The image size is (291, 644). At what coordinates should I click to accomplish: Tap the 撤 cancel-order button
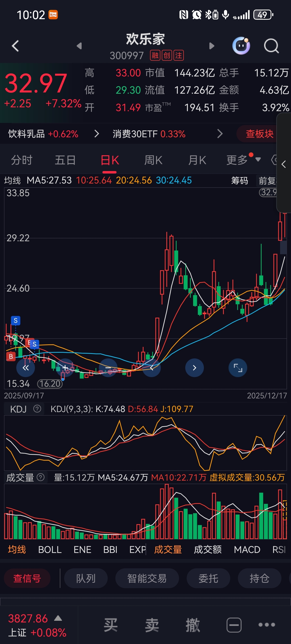click(x=193, y=625)
